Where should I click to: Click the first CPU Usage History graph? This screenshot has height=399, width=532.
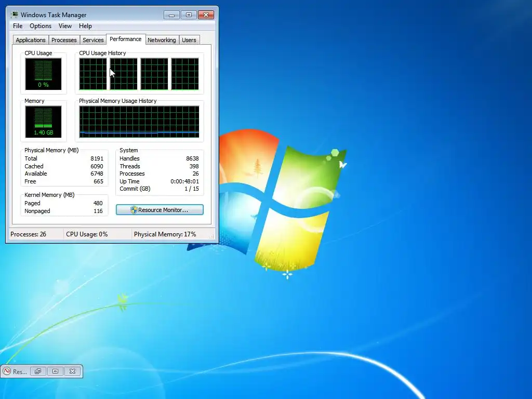click(x=92, y=74)
